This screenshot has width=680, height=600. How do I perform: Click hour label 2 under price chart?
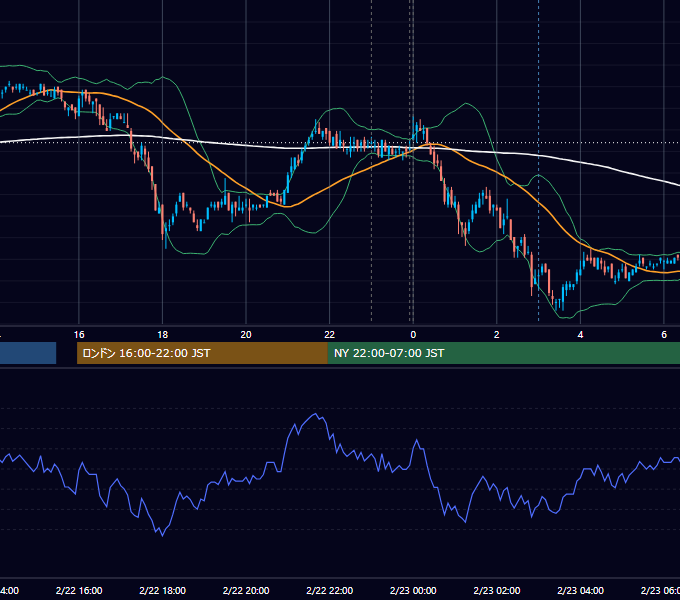tap(497, 335)
